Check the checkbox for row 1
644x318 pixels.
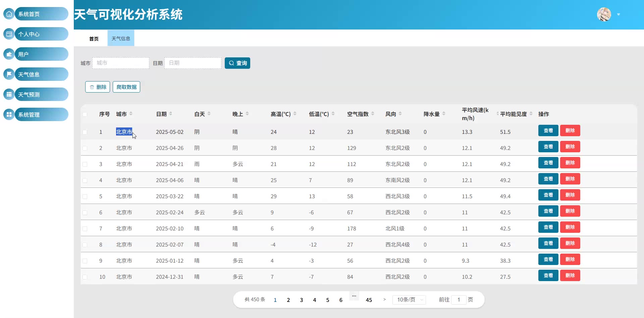(85, 132)
